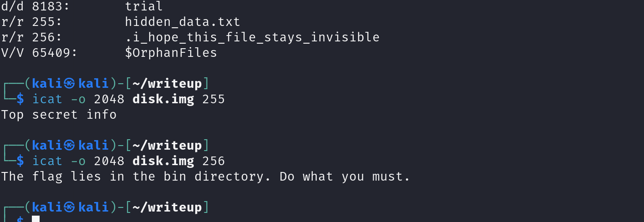Click the "Top secret info" output line
The width and height of the screenshot is (644, 222).
[x=59, y=114]
